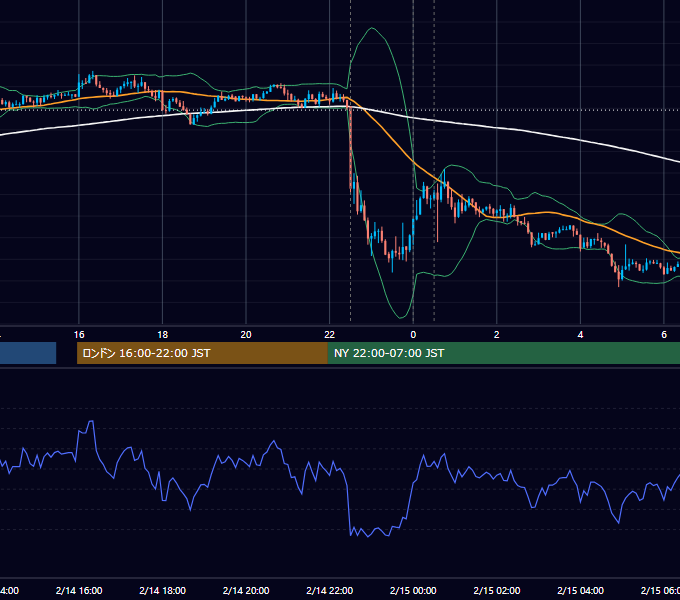
Task: Click hour label 20 on price chart axis
Action: [x=246, y=335]
